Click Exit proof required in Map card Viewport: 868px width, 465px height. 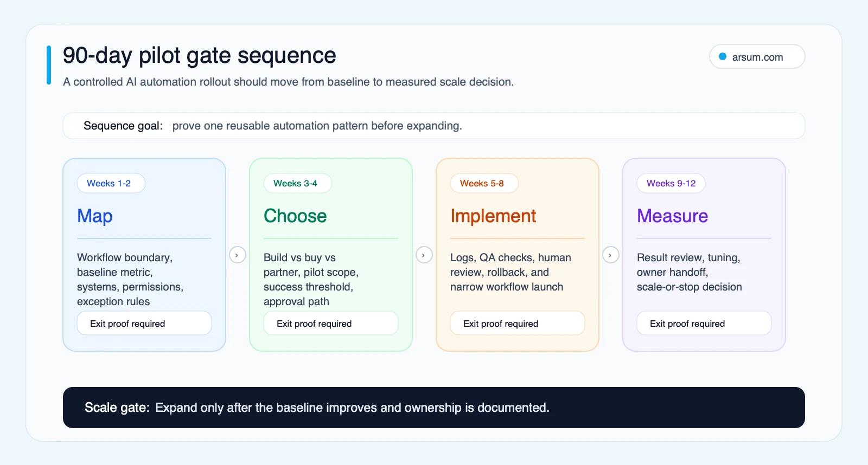[144, 323]
